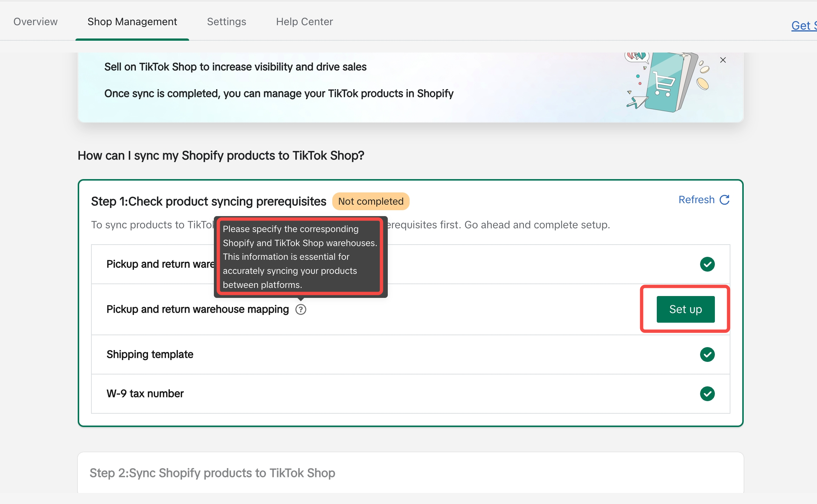817x504 pixels.
Task: Click green checkmark for Shipping template
Action: coord(707,355)
